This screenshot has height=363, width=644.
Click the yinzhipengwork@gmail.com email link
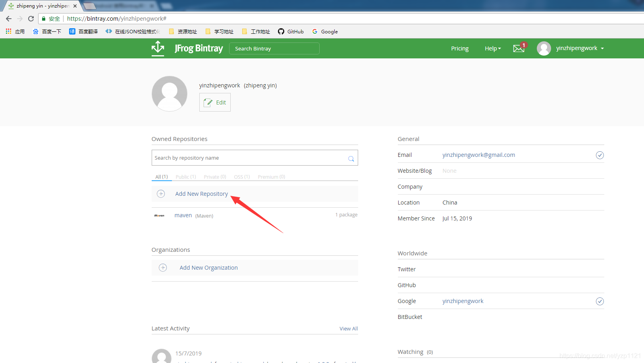[478, 155]
